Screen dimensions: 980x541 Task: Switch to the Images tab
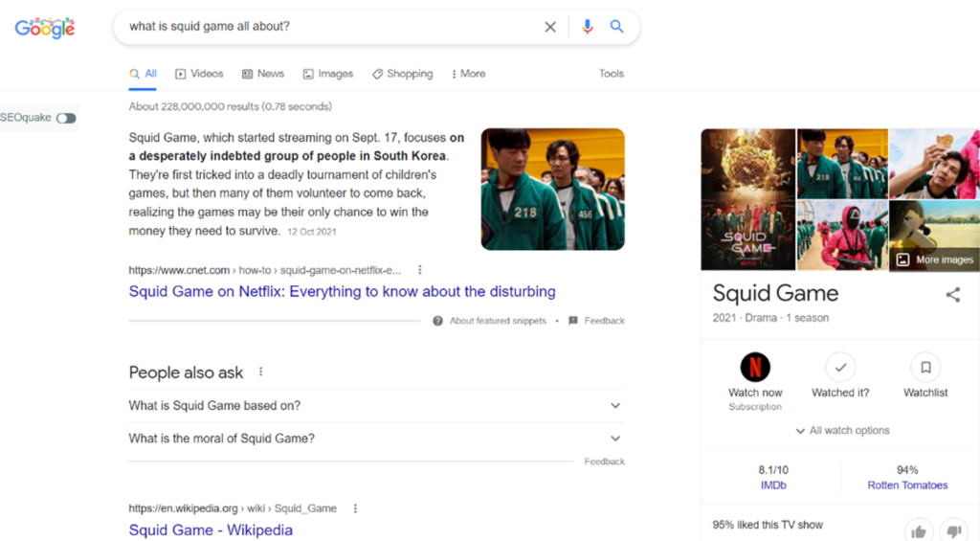point(328,74)
